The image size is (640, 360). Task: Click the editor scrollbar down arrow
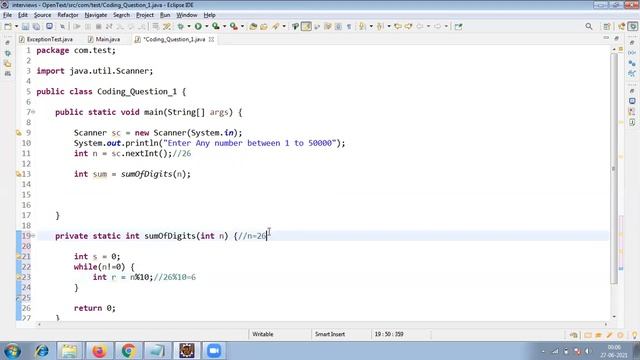coord(614,317)
